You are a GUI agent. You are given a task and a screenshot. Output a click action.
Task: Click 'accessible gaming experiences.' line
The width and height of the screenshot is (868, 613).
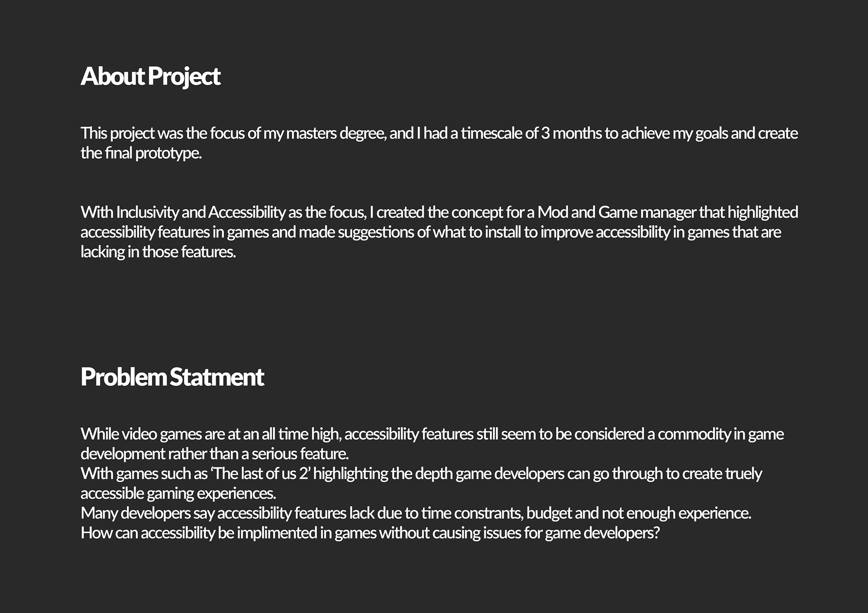pyautogui.click(x=178, y=493)
